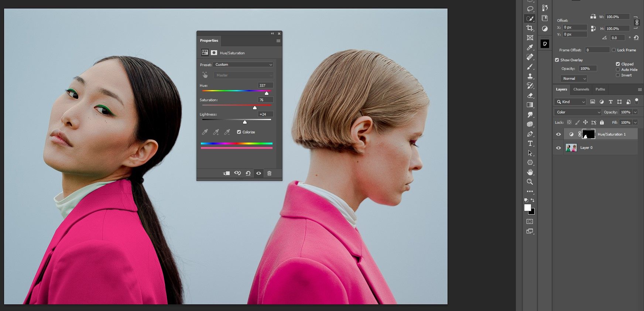644x311 pixels.
Task: Click the Masks icon in Properties panel
Action: pyautogui.click(x=214, y=53)
